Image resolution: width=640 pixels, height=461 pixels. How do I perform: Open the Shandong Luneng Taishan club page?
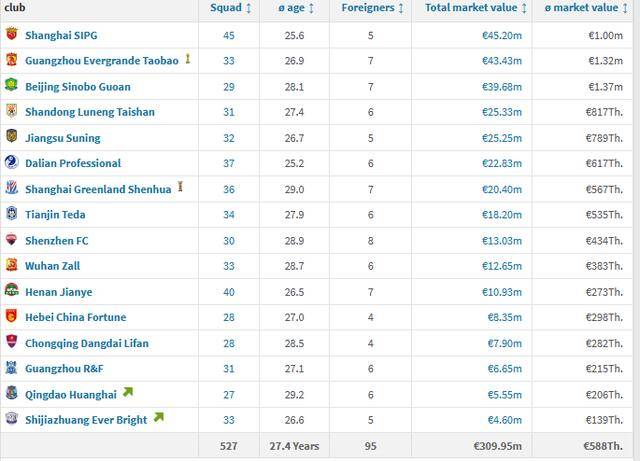coord(90,112)
